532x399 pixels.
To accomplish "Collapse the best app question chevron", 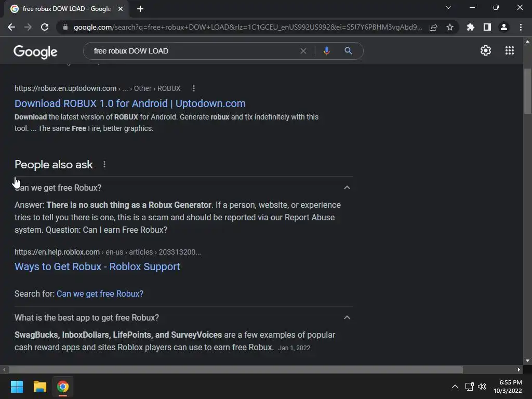I will (347, 317).
